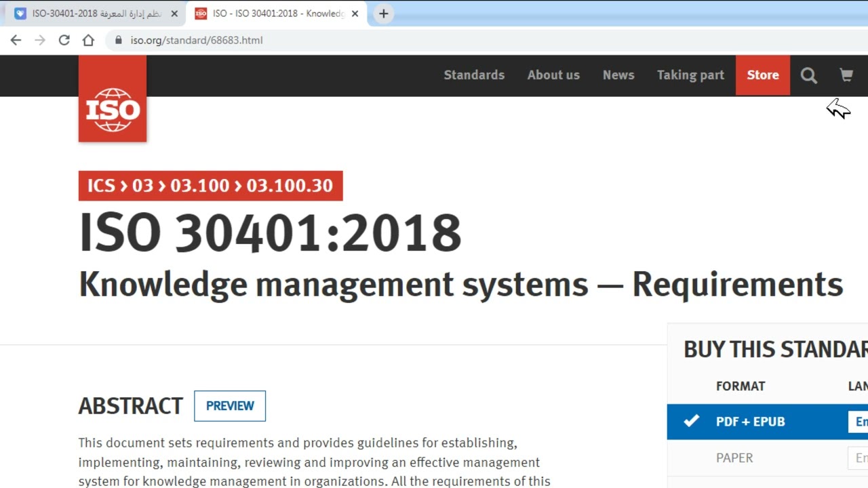Go to the News section

[x=618, y=75]
